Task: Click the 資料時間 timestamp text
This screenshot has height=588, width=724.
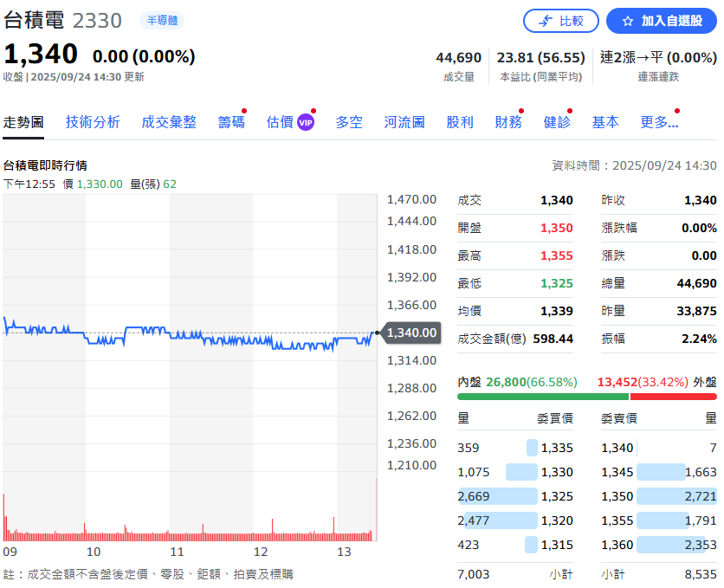Action: (x=635, y=165)
